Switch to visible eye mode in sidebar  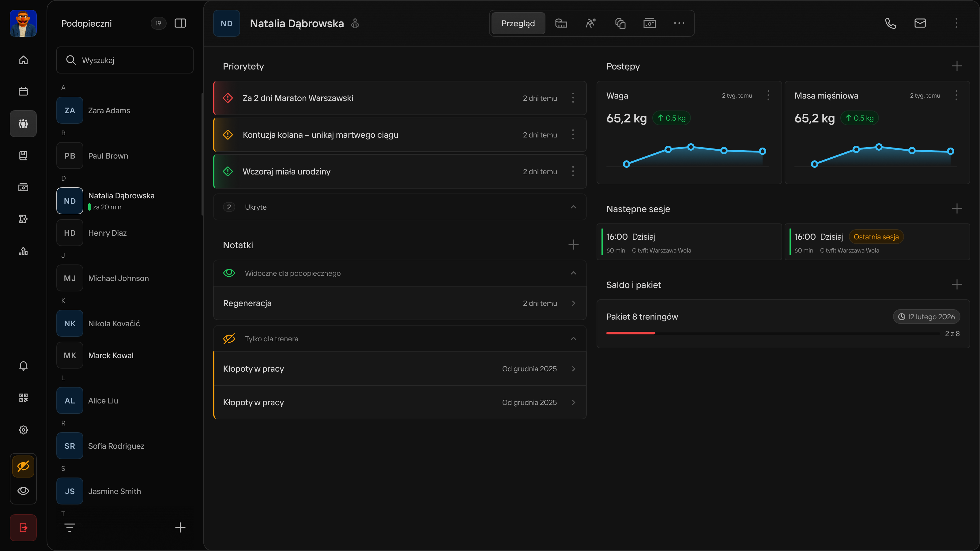tap(23, 490)
